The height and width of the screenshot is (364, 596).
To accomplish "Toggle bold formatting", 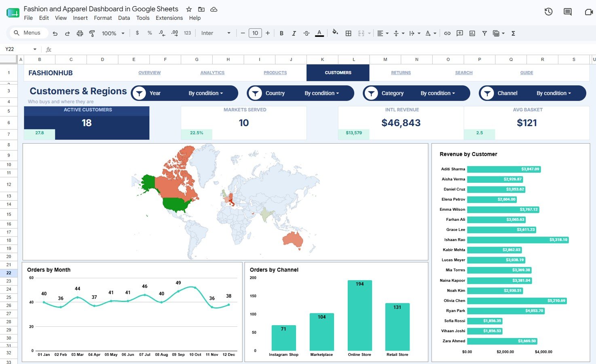I will click(282, 34).
